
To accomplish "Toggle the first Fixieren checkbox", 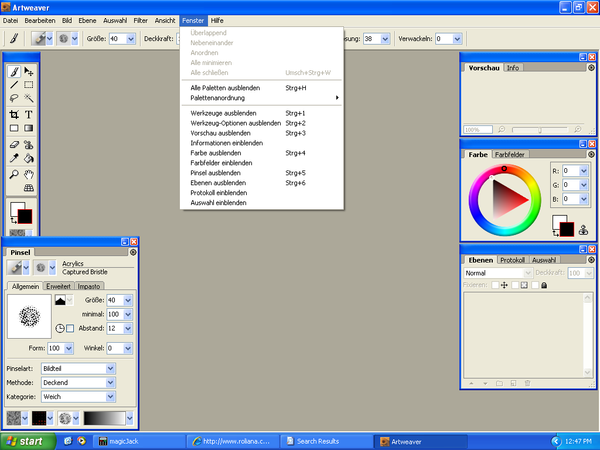I will pos(495,285).
